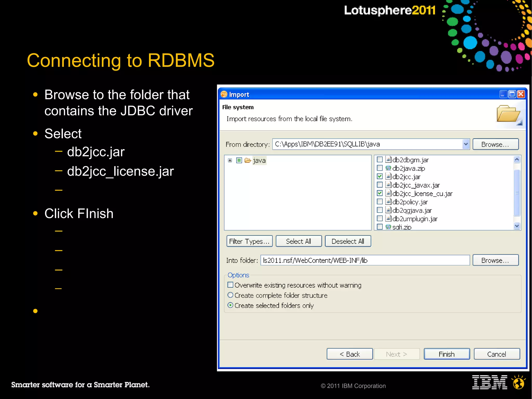Select the db2jcc.jar file name
Image resolution: width=532 pixels, height=399 pixels.
point(406,177)
